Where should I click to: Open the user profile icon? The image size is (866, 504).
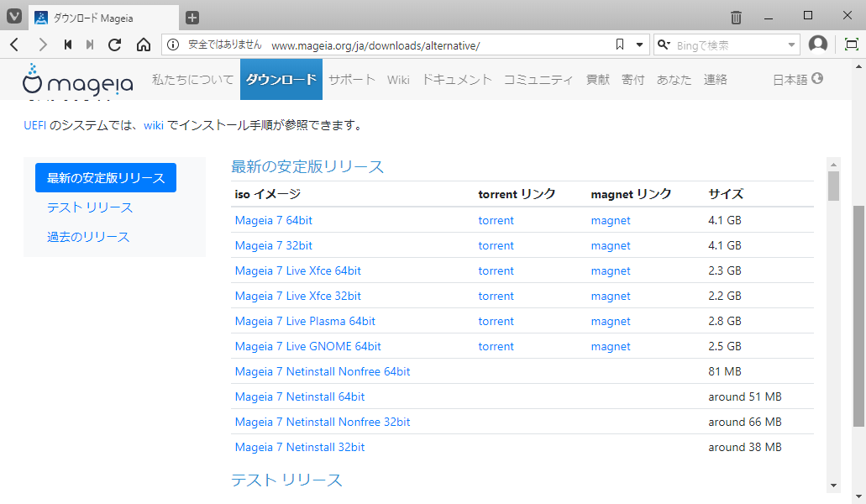(x=818, y=45)
